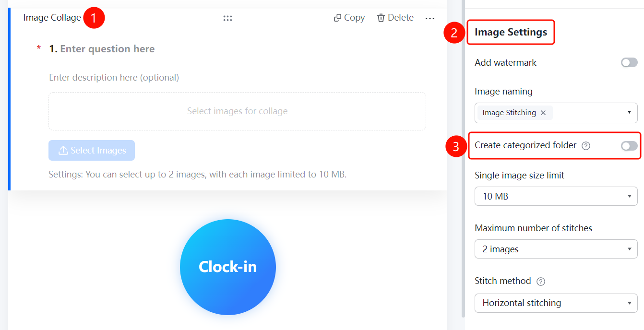The image size is (644, 330).
Task: Copy the Image Collage question
Action: pyautogui.click(x=349, y=18)
